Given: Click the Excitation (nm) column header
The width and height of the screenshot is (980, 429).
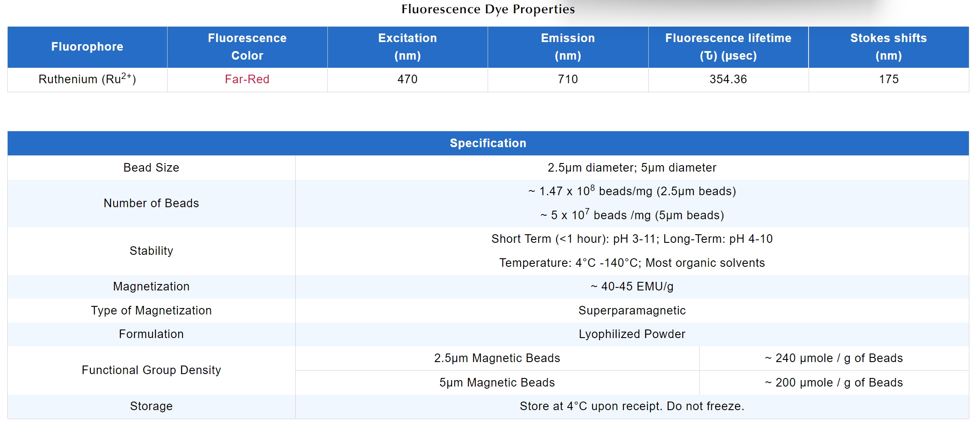Looking at the screenshot, I should tap(407, 47).
